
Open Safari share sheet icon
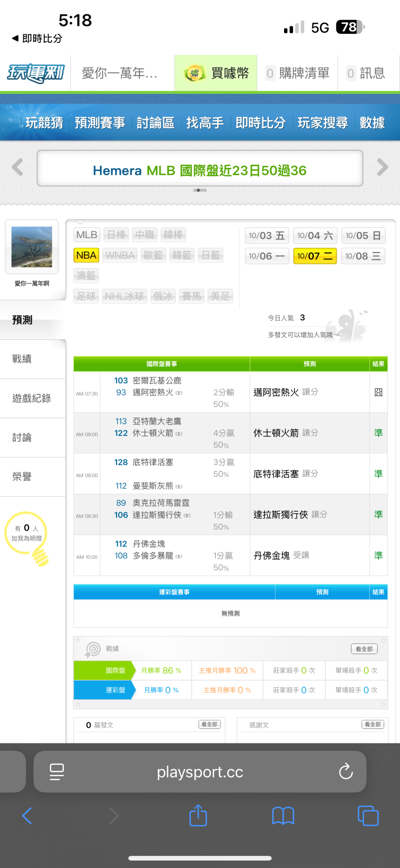(198, 816)
